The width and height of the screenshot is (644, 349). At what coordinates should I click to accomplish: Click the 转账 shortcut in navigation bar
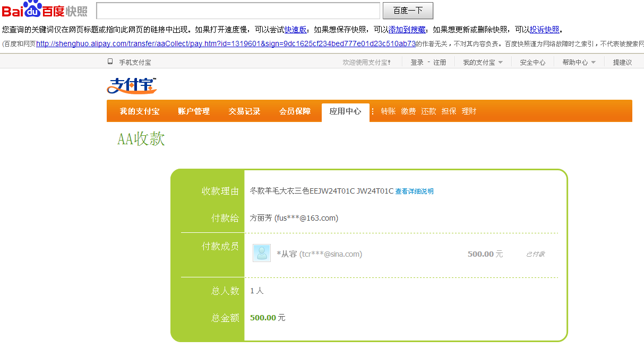388,111
